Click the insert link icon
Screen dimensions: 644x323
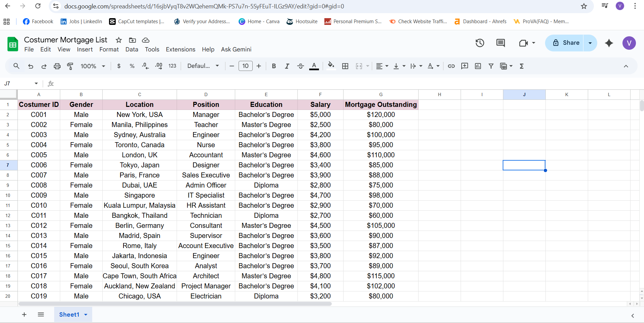coord(451,66)
